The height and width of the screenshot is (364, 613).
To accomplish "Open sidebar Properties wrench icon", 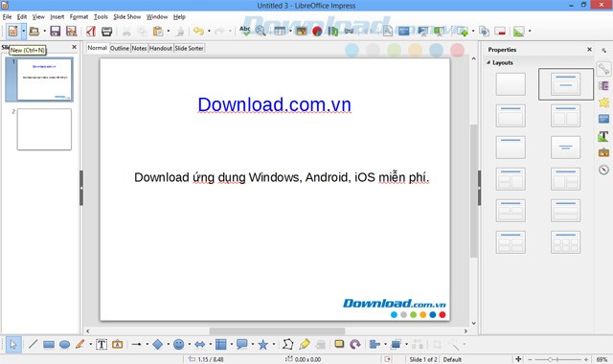I will point(603,69).
